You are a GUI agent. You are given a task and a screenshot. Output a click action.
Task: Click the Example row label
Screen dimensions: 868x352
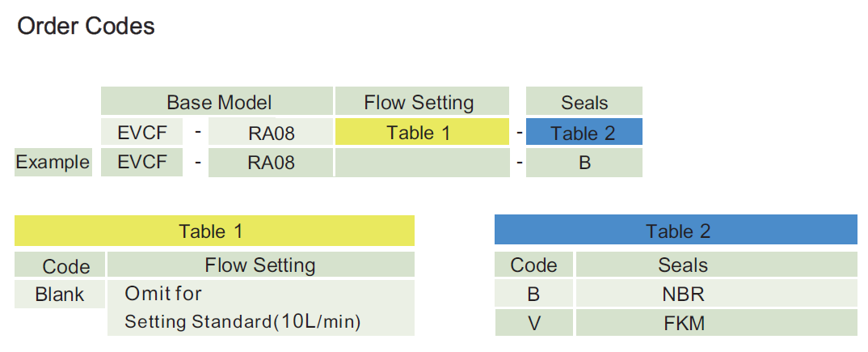pos(53,162)
